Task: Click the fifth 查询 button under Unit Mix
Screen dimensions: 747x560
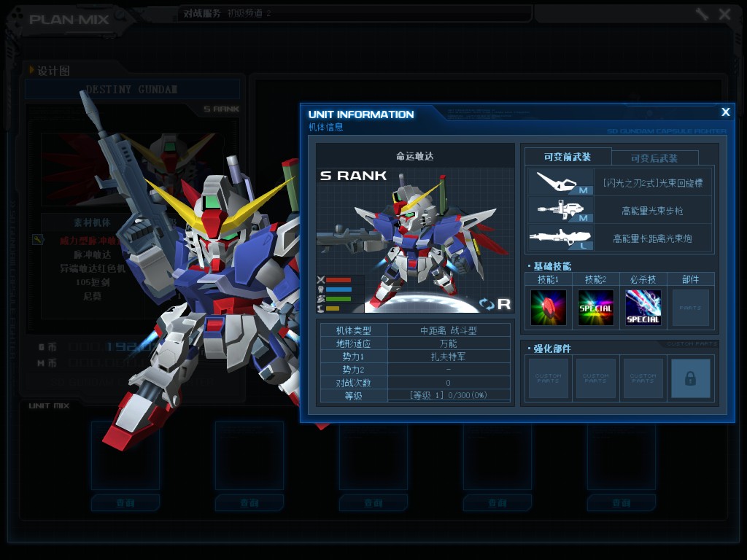Action: click(622, 503)
